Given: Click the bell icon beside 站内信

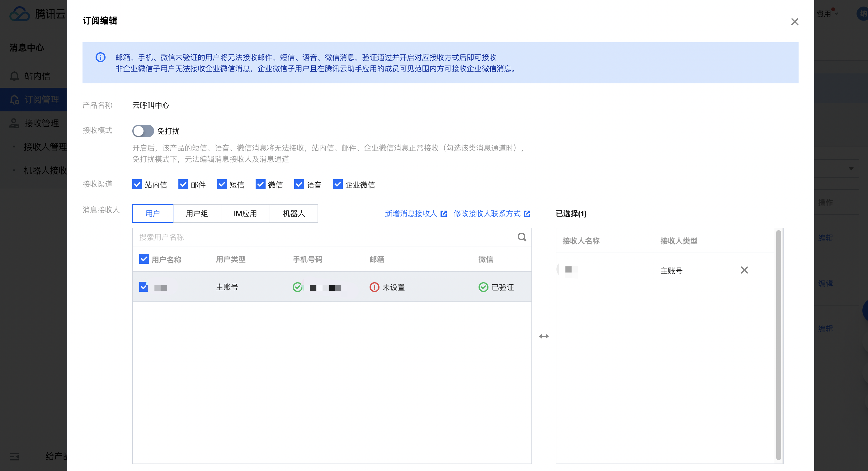Looking at the screenshot, I should pyautogui.click(x=14, y=76).
